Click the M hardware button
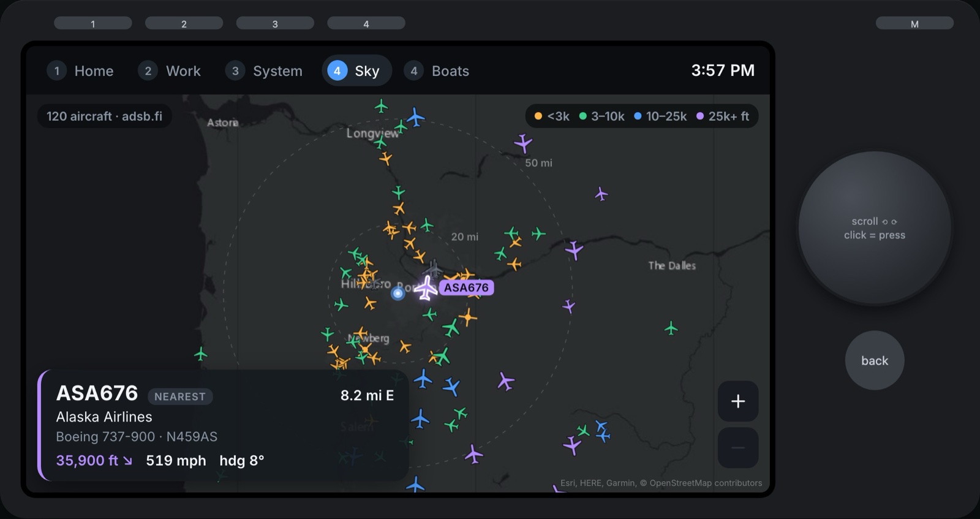Screen dimensions: 980x519 [914, 23]
